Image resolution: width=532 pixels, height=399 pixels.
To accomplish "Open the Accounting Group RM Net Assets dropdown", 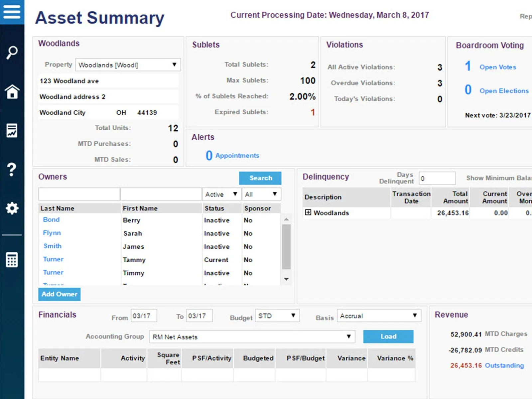I will coord(252,336).
